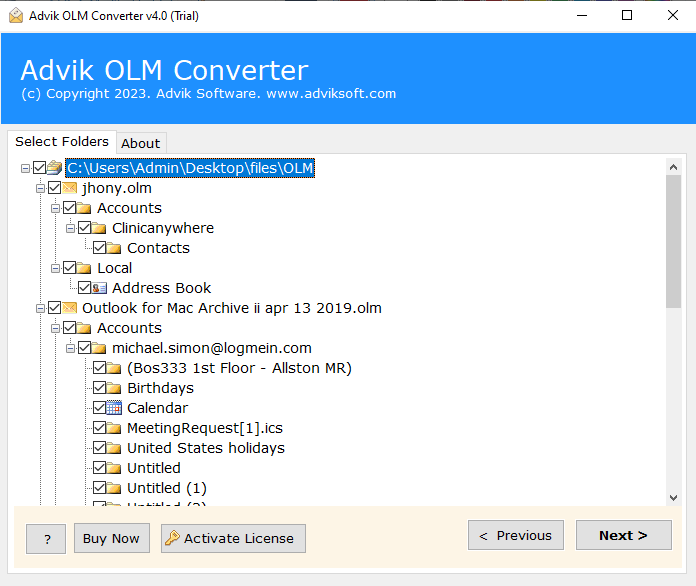Screen dimensions: 696x586
Task: Toggle the Birthdays checkbox
Action: click(x=100, y=388)
